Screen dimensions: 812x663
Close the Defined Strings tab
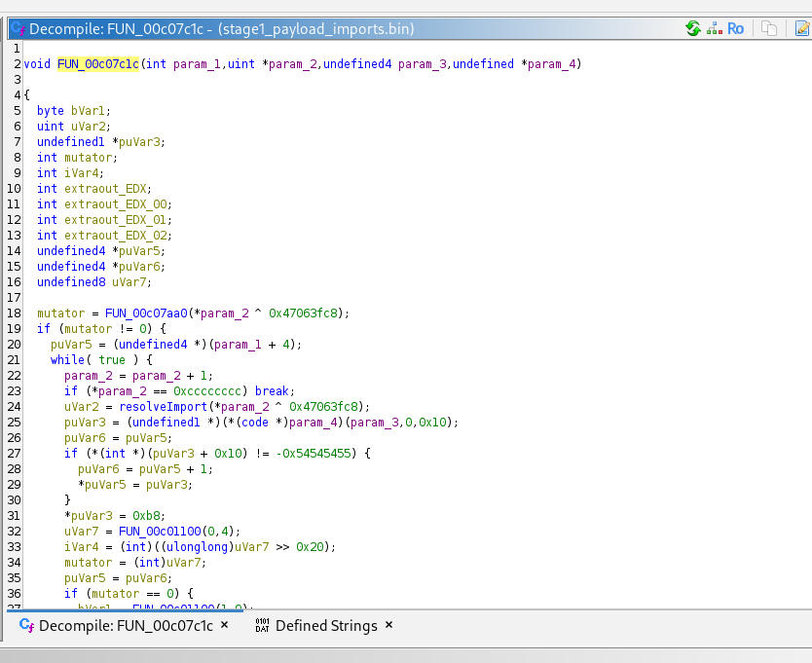click(388, 625)
